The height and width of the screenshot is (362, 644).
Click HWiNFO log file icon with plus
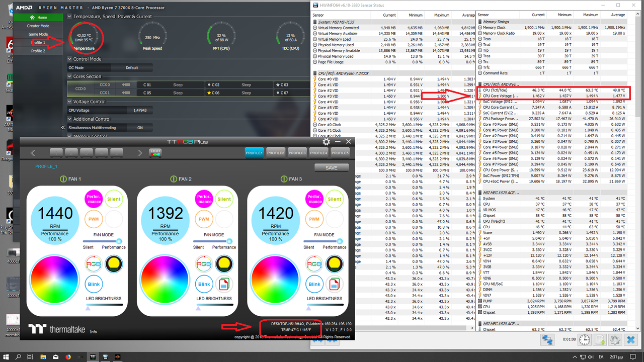(600, 340)
